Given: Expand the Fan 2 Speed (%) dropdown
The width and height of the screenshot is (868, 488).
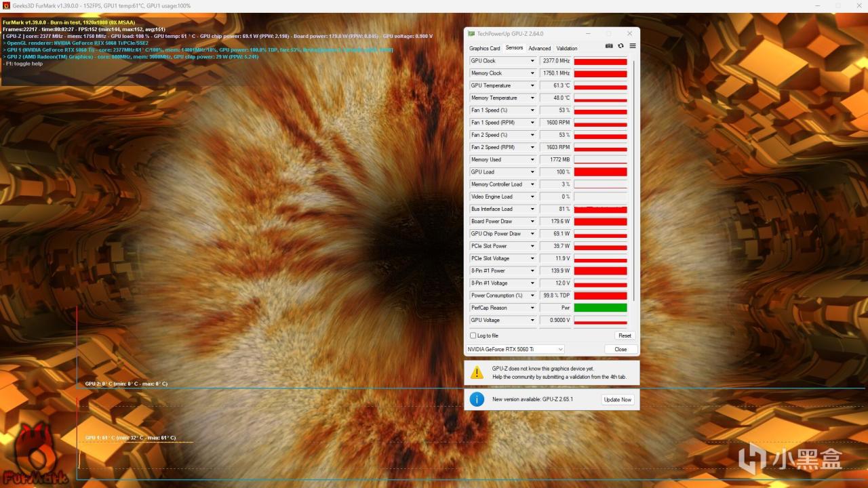Looking at the screenshot, I should pyautogui.click(x=532, y=135).
